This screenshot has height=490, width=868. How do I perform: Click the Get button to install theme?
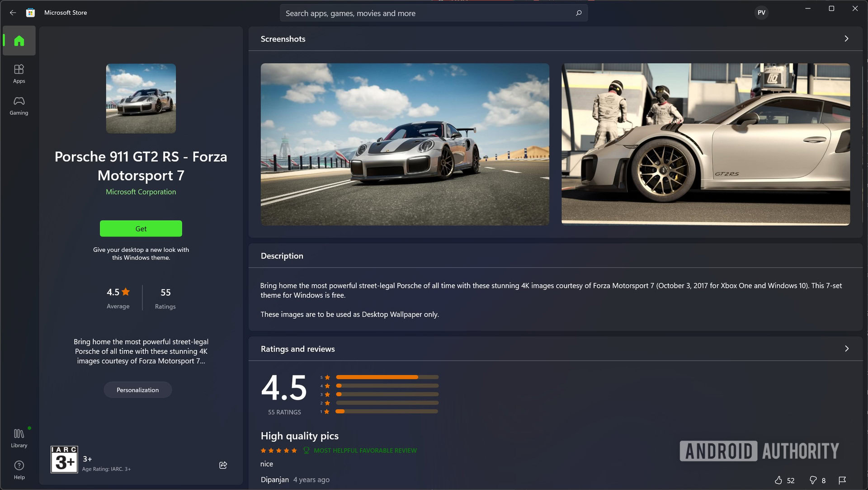[141, 228]
